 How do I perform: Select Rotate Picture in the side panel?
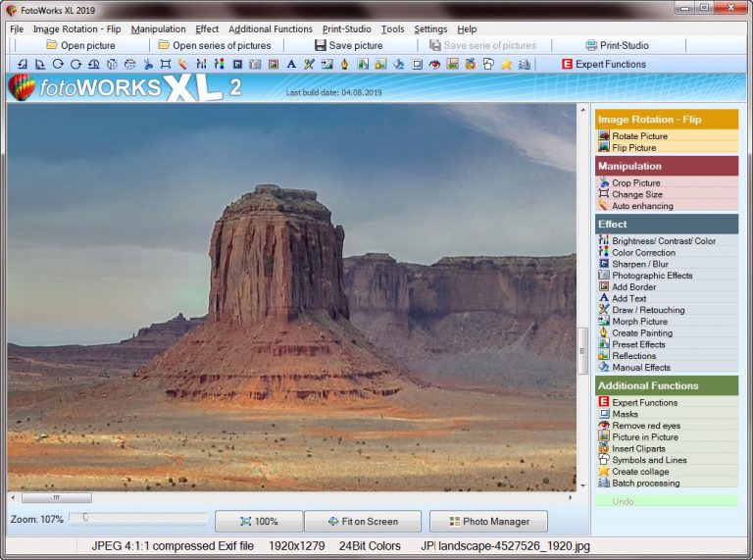(667, 136)
